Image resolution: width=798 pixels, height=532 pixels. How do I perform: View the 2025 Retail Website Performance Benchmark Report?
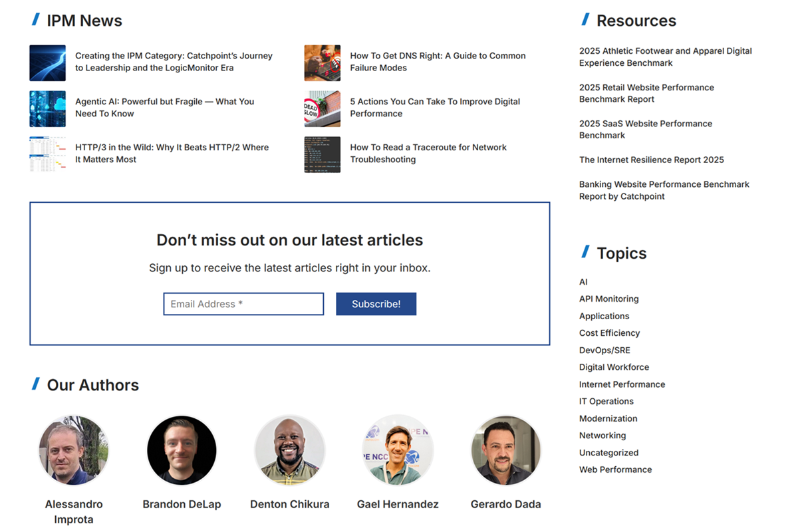[x=646, y=93]
